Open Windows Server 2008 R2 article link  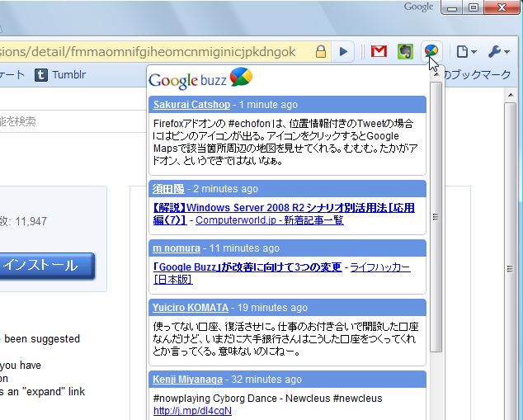click(284, 214)
